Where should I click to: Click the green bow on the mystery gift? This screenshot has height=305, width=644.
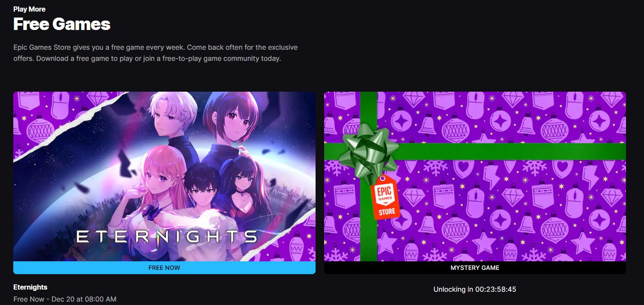click(368, 150)
